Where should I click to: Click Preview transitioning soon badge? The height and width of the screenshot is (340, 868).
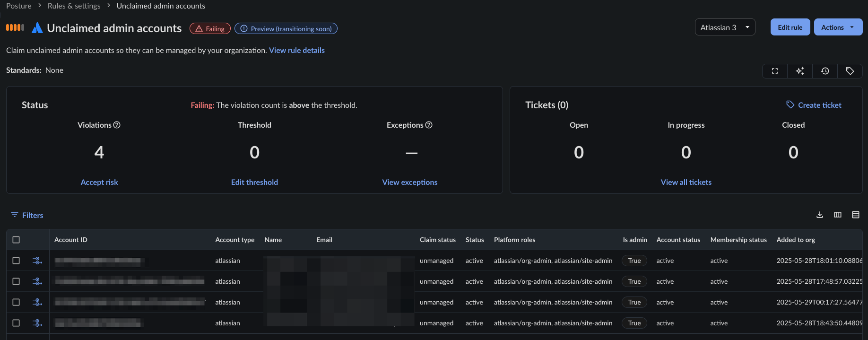[286, 28]
